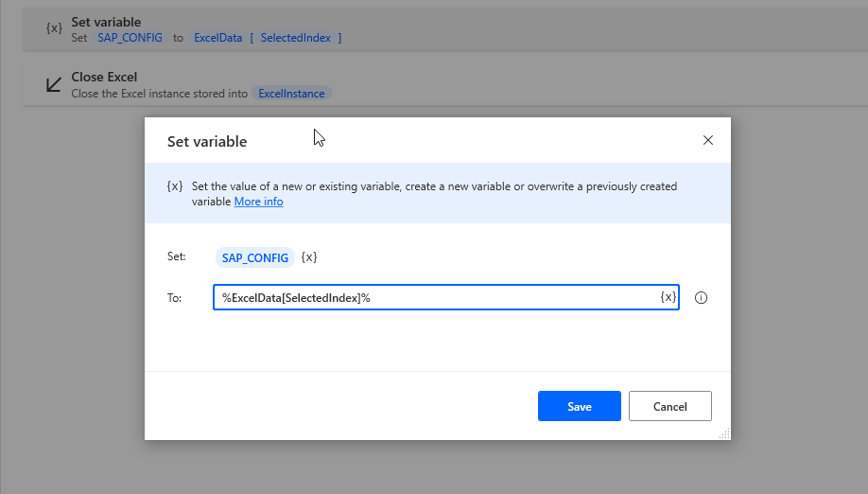Click ExcelData in the flow action row
Image resolution: width=868 pixels, height=494 pixels.
217,38
